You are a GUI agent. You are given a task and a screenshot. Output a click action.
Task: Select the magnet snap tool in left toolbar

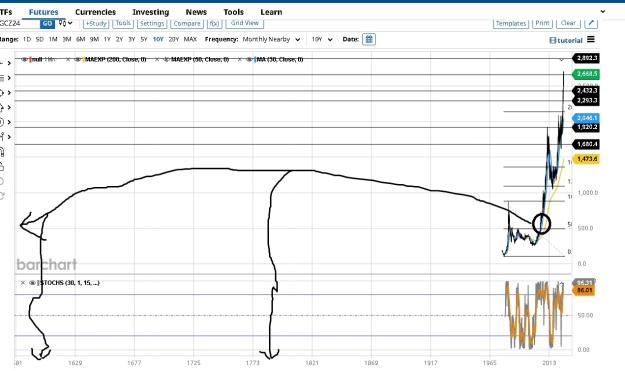click(x=2, y=151)
